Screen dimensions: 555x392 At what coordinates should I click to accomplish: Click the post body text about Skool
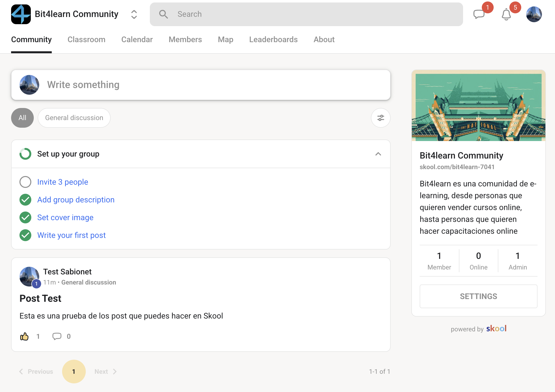click(x=121, y=316)
